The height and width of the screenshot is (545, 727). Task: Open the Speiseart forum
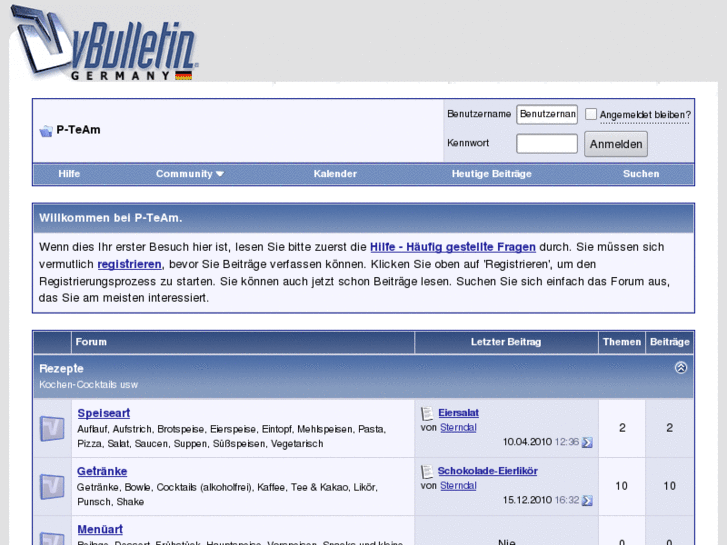tap(104, 413)
